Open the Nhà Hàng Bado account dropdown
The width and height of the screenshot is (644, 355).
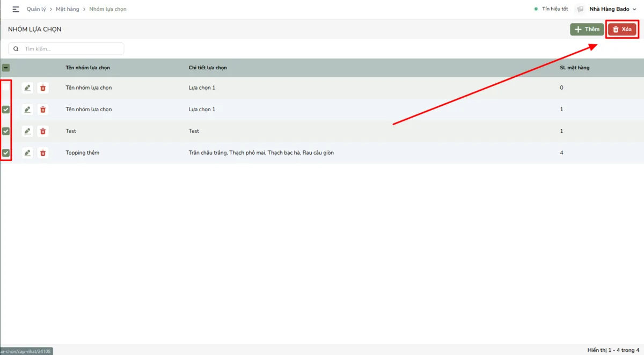613,9
